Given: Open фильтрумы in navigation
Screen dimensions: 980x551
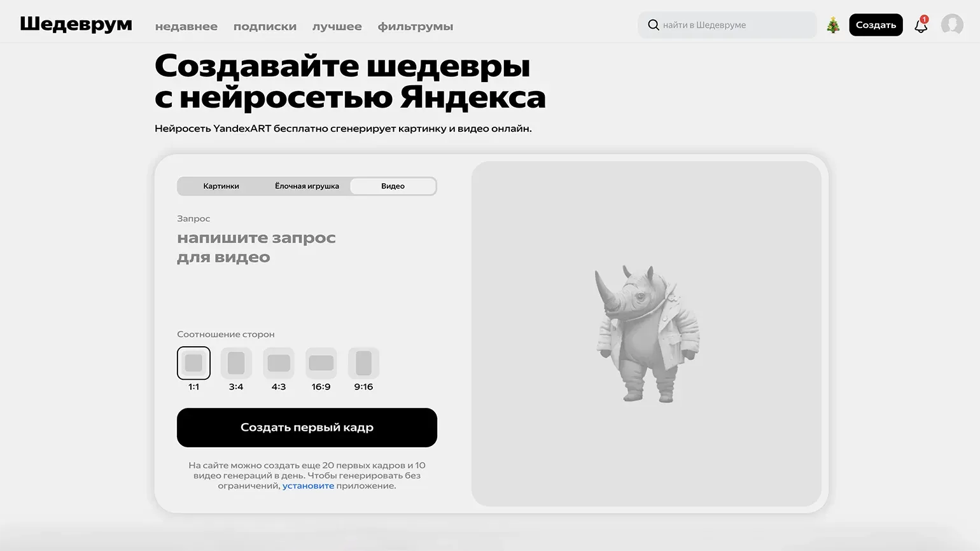Looking at the screenshot, I should [415, 27].
